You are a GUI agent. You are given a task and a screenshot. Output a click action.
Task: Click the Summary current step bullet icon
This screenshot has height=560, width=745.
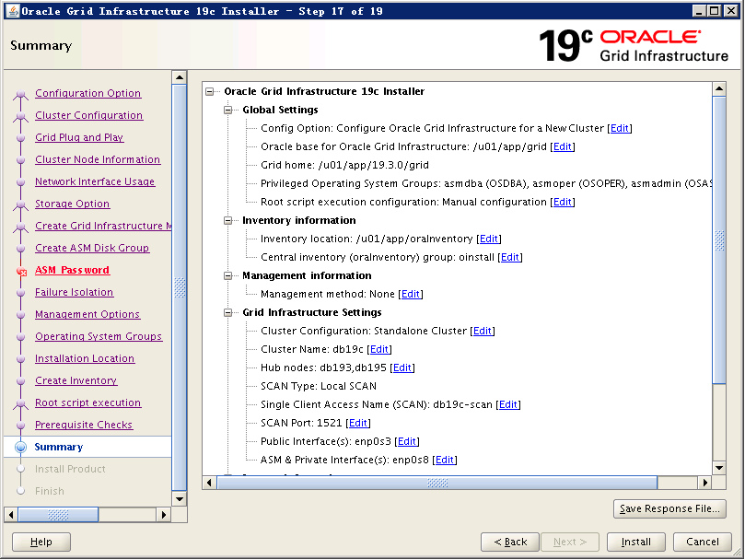point(21,447)
